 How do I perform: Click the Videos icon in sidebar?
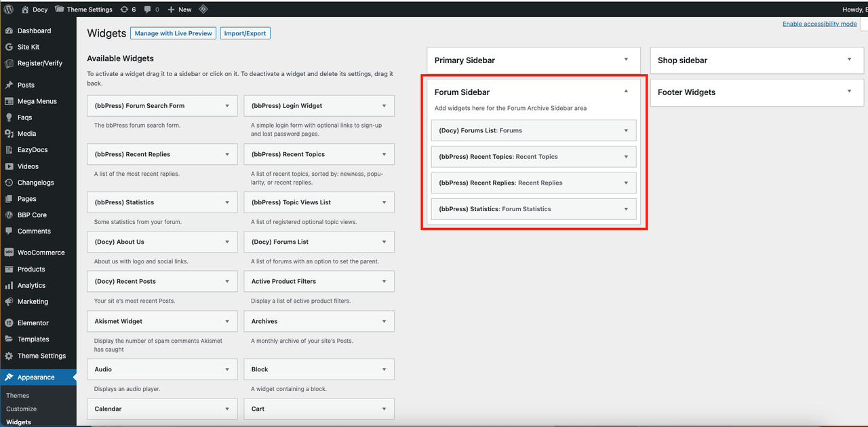[9, 166]
